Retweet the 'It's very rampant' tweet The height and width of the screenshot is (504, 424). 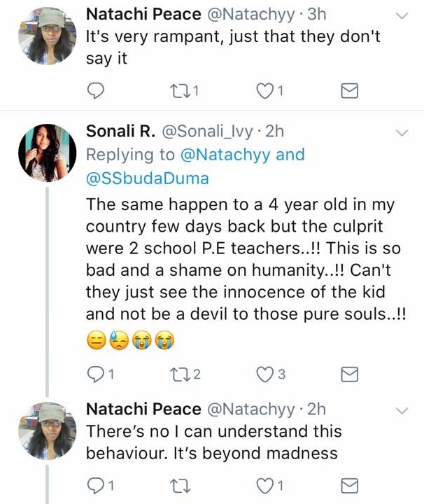coord(182,90)
